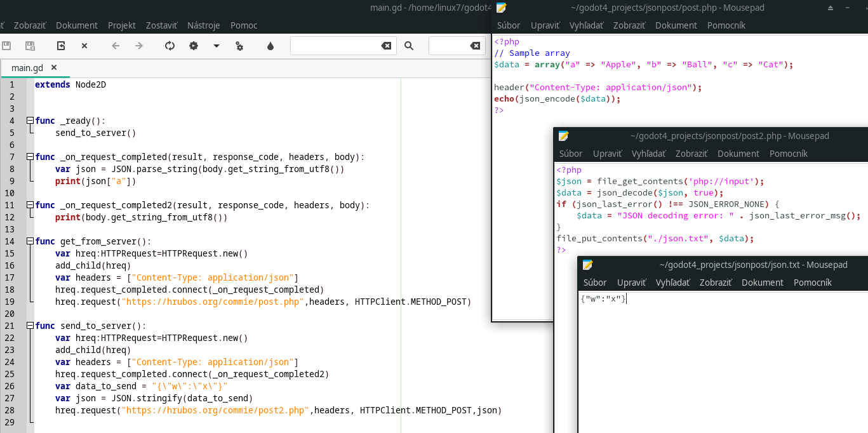Open Pomocník menu in json.txt window

[x=813, y=282]
